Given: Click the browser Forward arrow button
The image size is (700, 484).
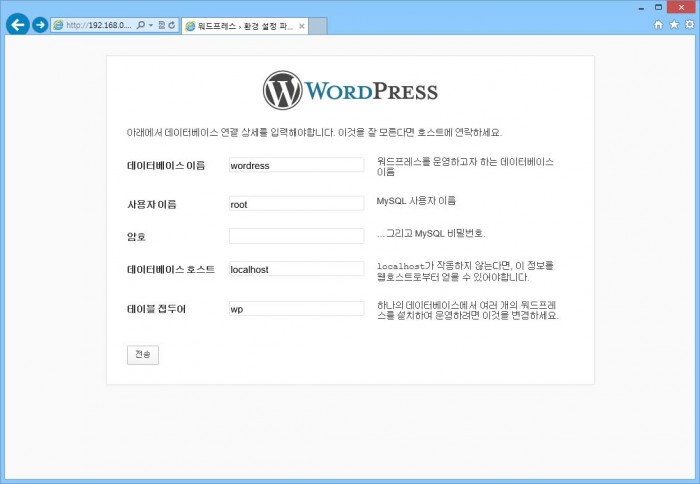Looking at the screenshot, I should click(40, 25).
